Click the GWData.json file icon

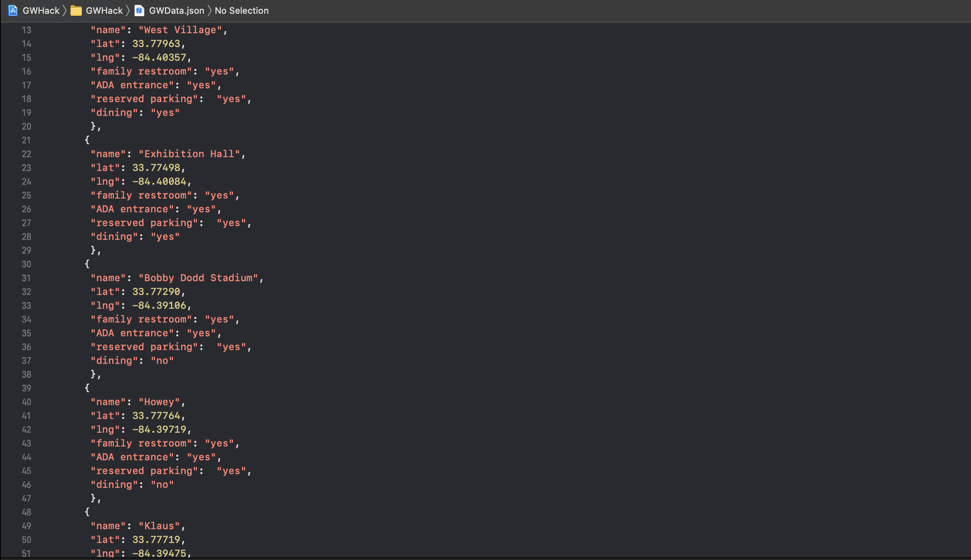[139, 11]
